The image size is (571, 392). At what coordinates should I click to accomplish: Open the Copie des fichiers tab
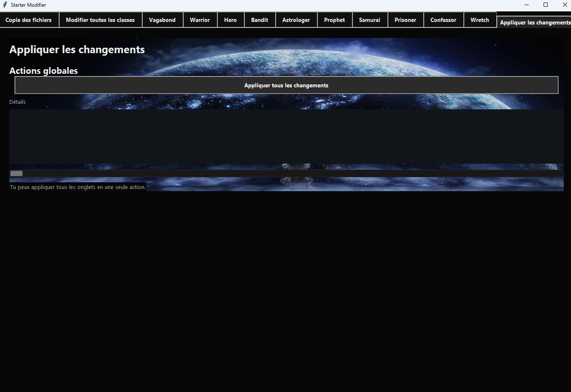pos(29,20)
